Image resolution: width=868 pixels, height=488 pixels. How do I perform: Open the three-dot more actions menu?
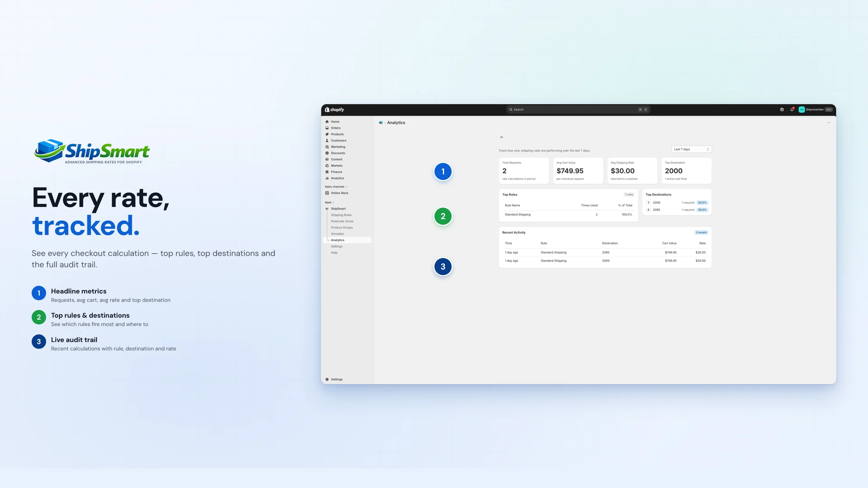point(829,123)
